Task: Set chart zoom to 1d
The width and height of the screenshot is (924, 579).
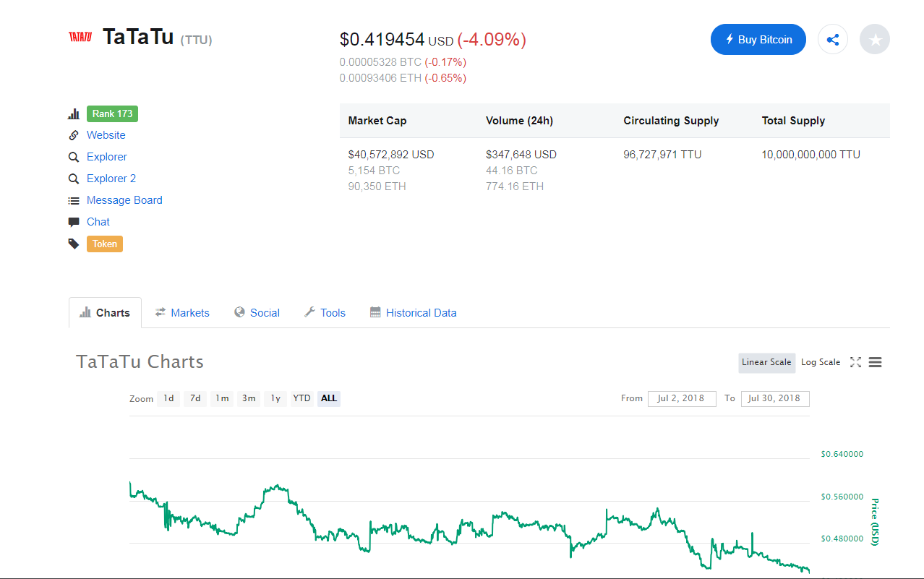Action: (x=168, y=398)
